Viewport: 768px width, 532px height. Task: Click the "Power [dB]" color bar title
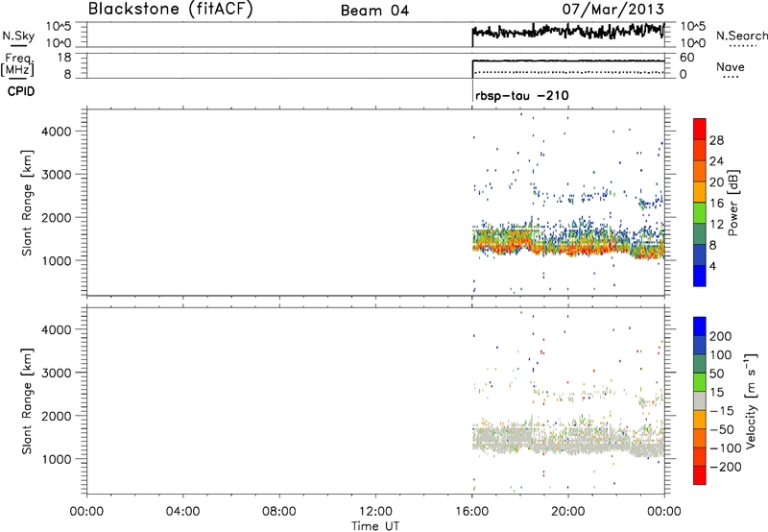pyautogui.click(x=732, y=203)
